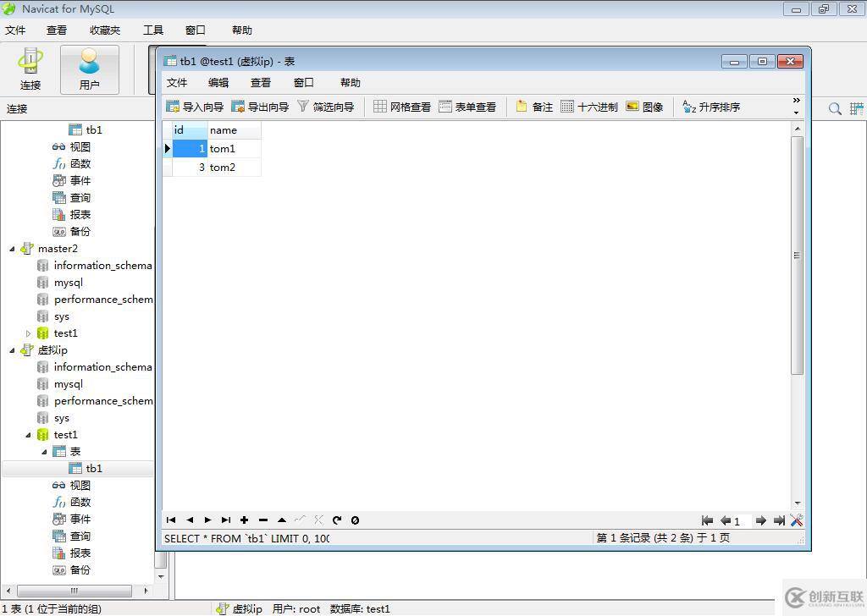
Task: Go to last page button
Action: [779, 520]
